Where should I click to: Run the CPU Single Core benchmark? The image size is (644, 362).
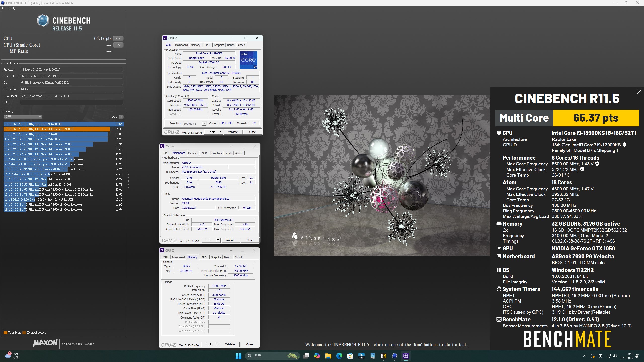coord(118,45)
